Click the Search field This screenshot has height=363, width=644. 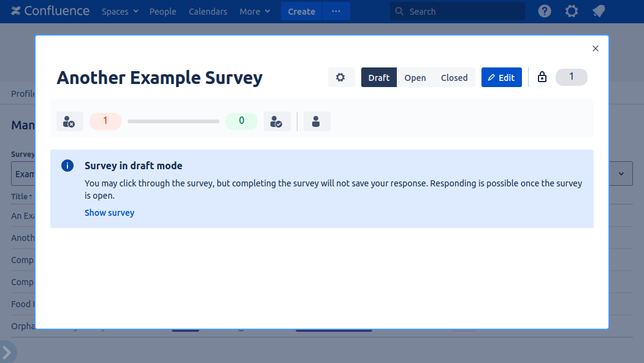click(x=457, y=11)
